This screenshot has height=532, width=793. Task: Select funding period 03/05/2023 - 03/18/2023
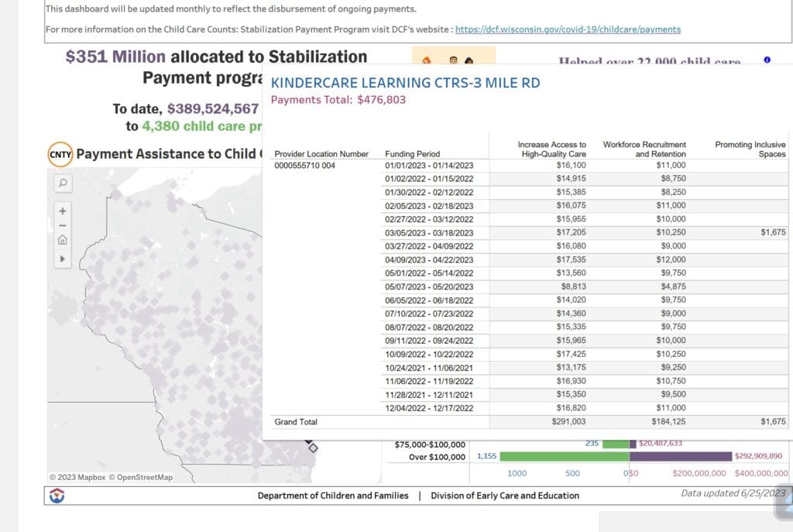429,232
